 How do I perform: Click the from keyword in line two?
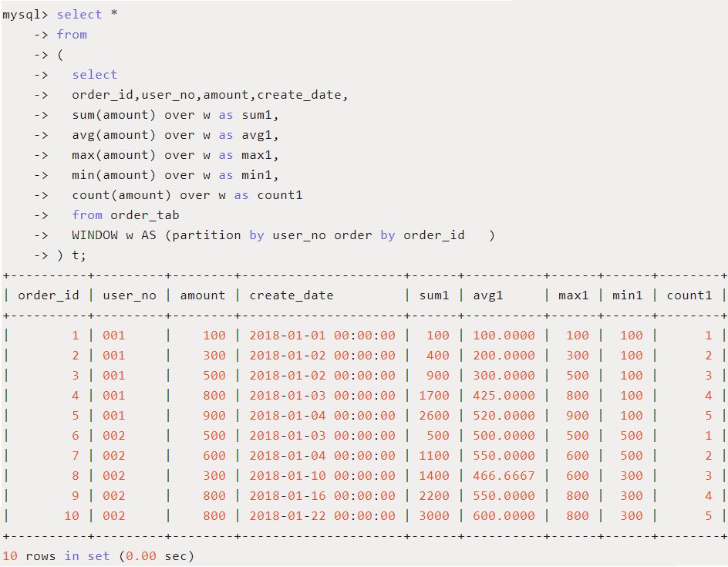coord(72,34)
